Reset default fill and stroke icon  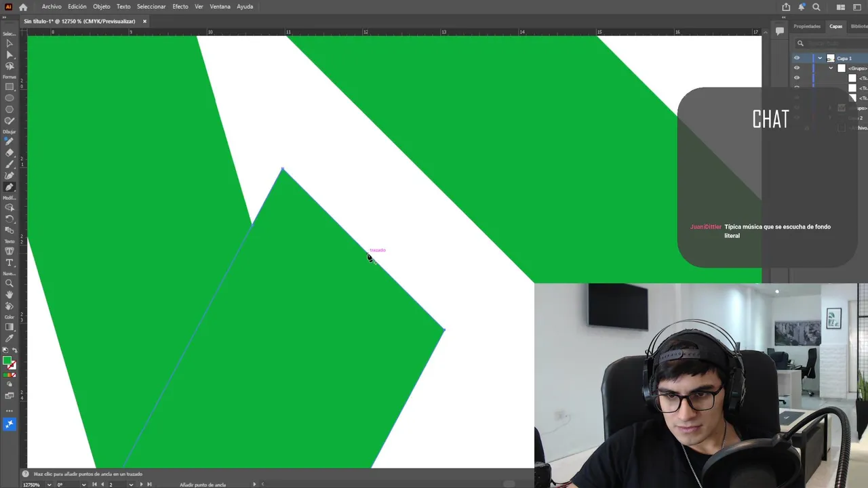pos(5,351)
